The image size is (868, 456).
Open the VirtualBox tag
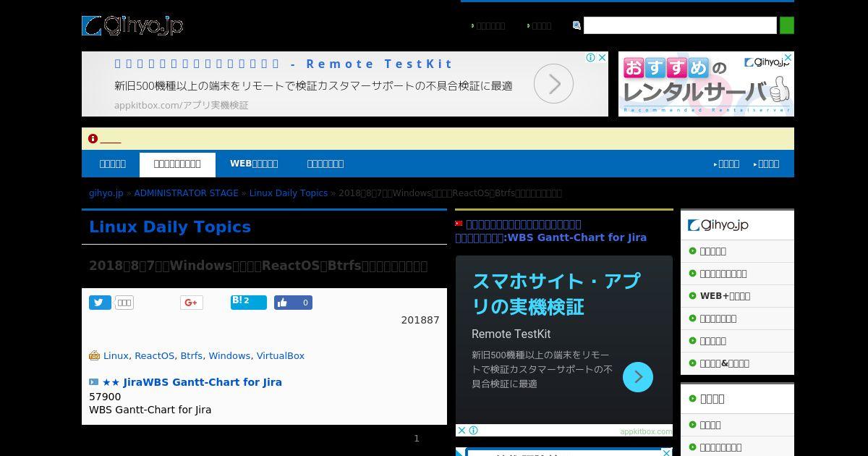(x=281, y=355)
